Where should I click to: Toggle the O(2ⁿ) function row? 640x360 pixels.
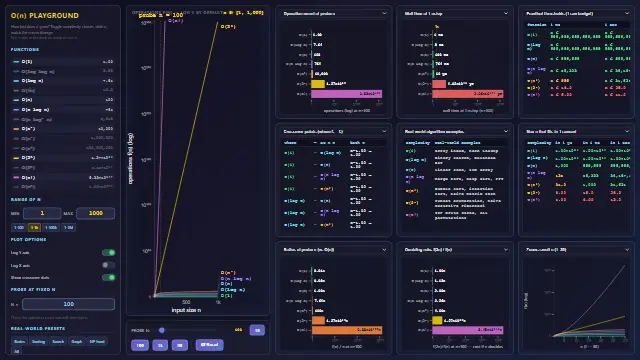63,158
